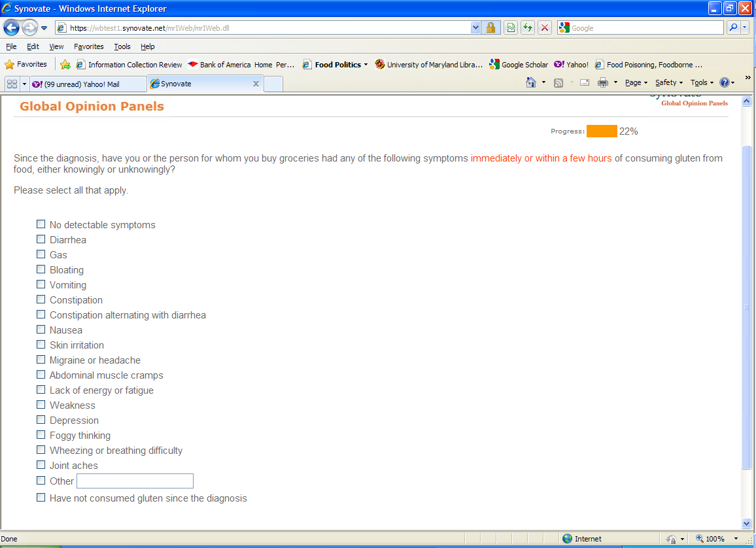The width and height of the screenshot is (756, 548).
Task: Click the Quick Tabs grid icon
Action: click(12, 84)
